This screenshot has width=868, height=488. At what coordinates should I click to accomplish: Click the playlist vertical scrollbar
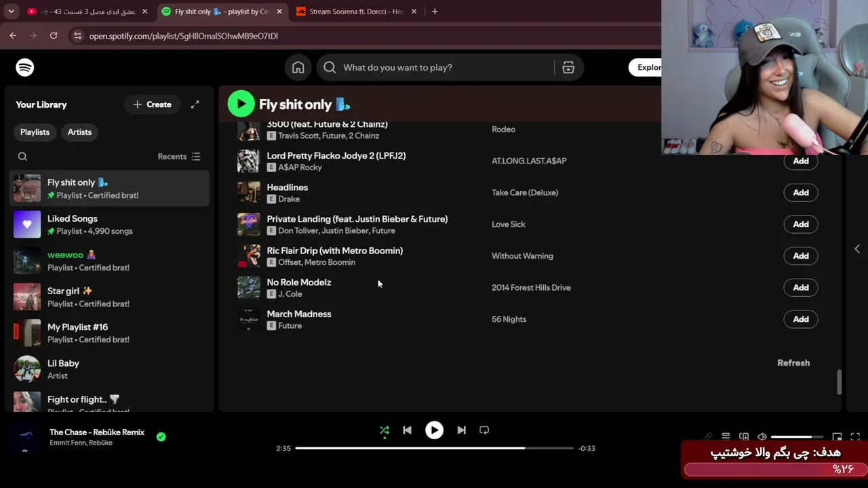(839, 382)
